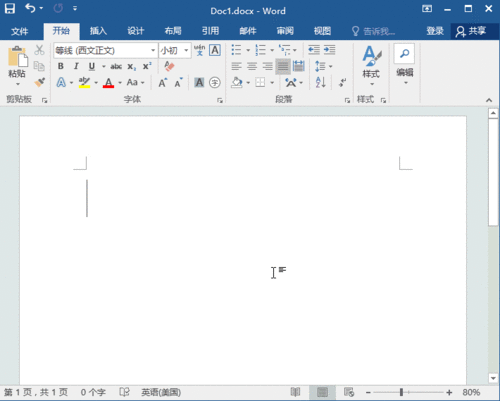The height and width of the screenshot is (401, 500).
Task: Open the borders dropdown arrow
Action: 272,82
